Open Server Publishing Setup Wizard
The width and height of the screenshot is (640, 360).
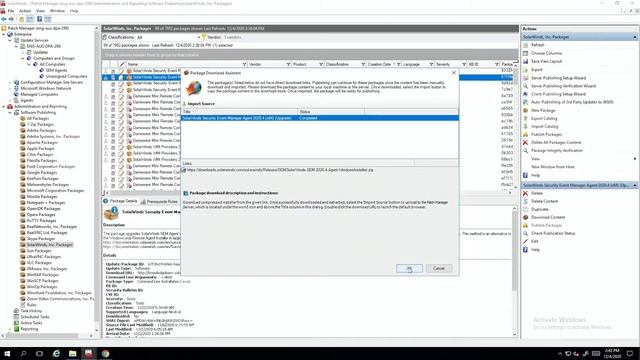[x=558, y=78]
